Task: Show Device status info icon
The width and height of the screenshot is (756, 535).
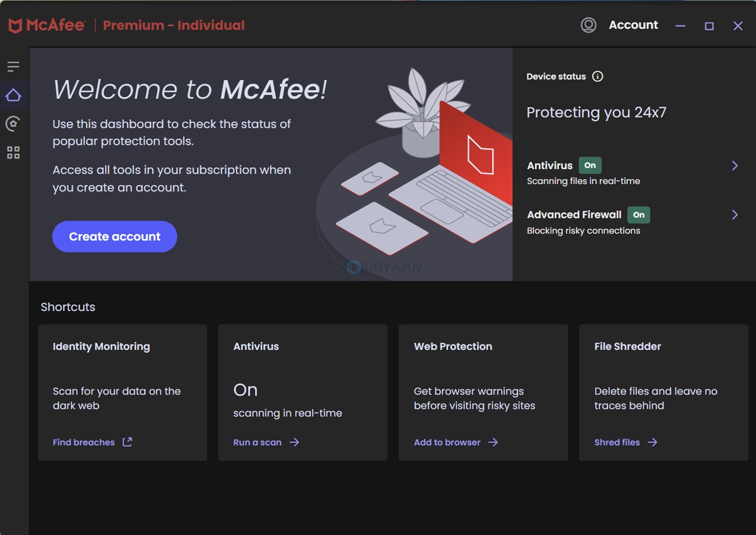Action: [598, 77]
